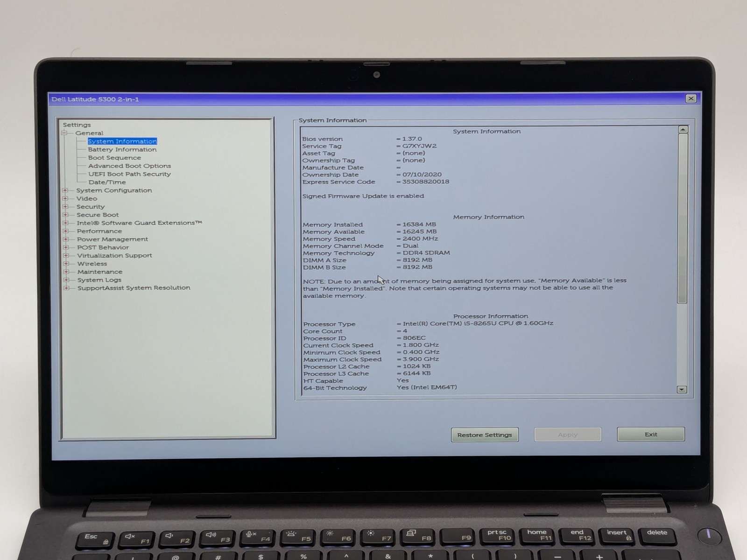Expand the Virtualization Support node
The height and width of the screenshot is (560, 747).
tap(66, 256)
